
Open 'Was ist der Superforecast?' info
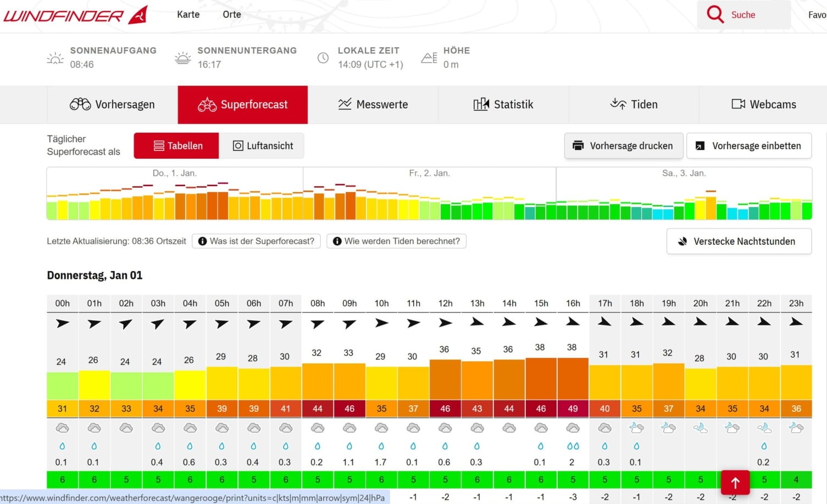(x=256, y=241)
